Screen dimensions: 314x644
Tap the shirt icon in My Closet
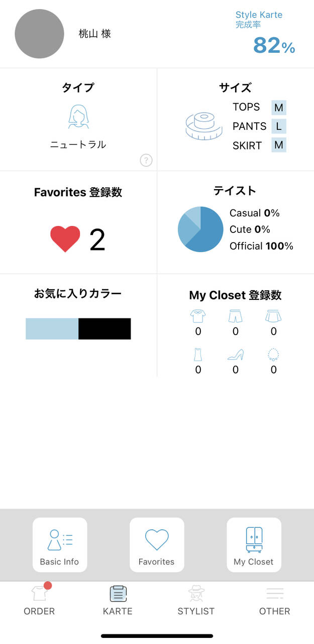[198, 316]
